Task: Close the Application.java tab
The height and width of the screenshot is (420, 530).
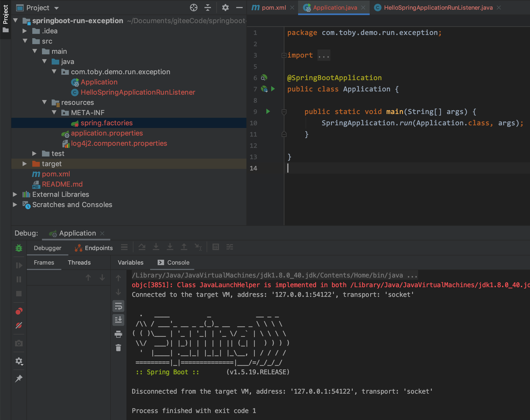Action: coord(363,8)
